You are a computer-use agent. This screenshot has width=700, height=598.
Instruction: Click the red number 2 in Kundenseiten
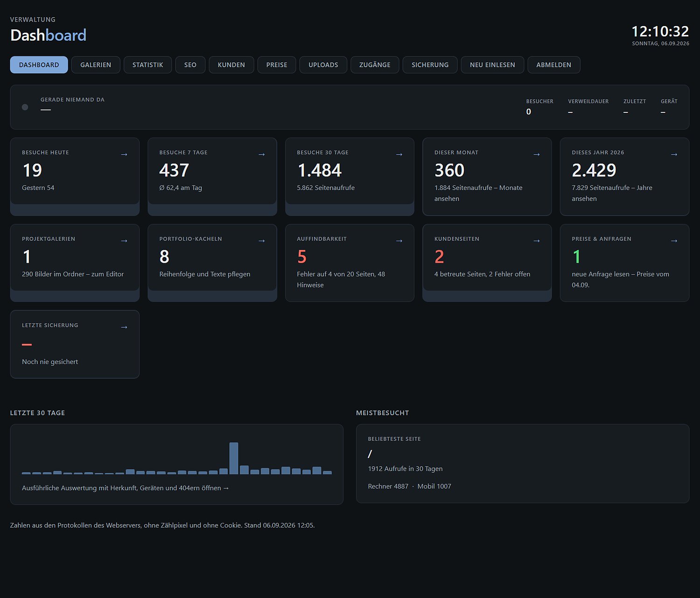point(439,257)
